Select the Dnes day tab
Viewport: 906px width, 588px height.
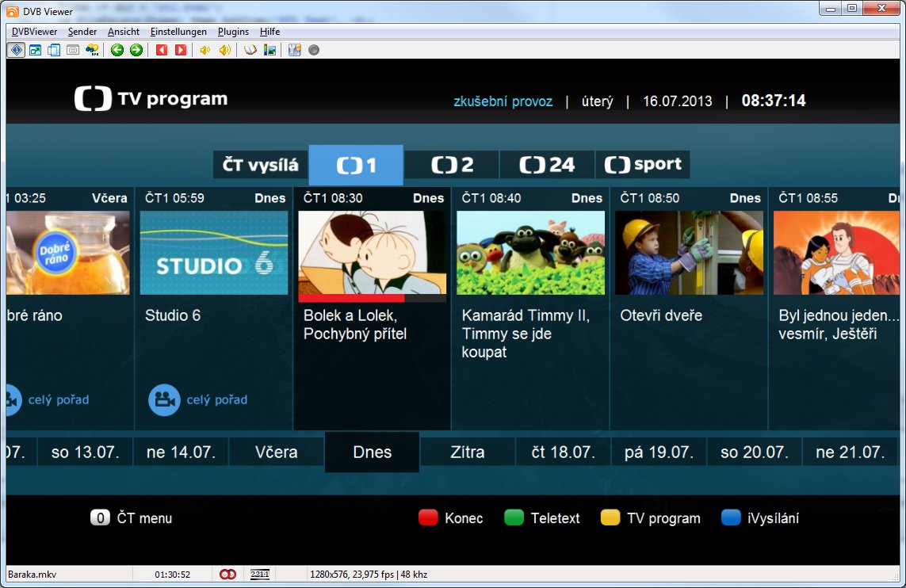pyautogui.click(x=372, y=452)
